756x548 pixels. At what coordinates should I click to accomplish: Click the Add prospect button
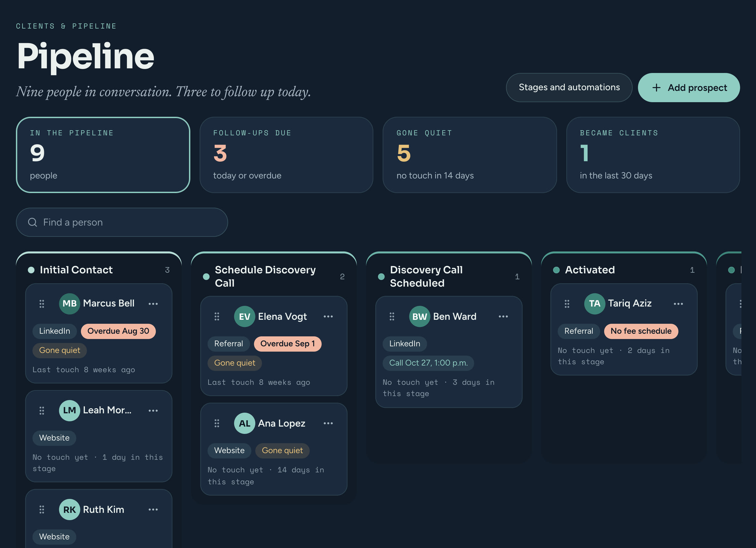tap(689, 87)
